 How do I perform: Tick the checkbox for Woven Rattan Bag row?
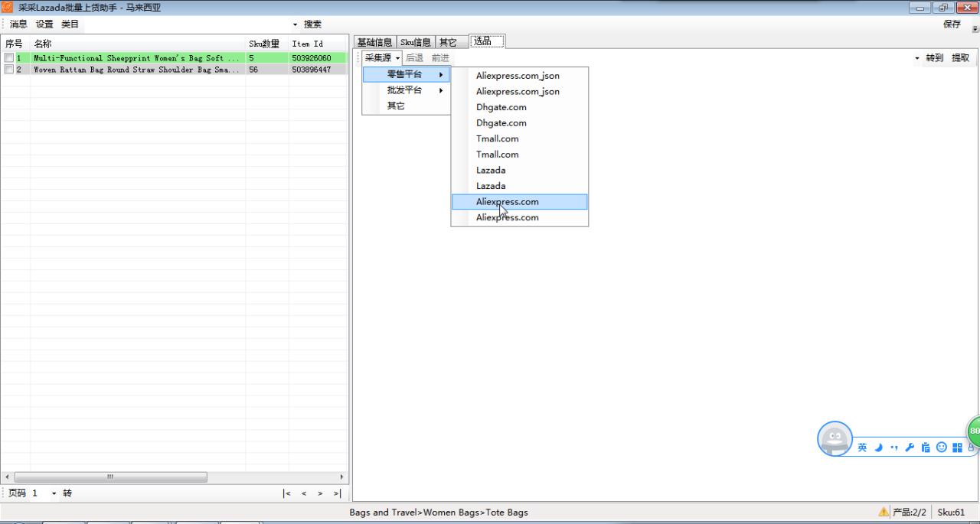pos(9,70)
